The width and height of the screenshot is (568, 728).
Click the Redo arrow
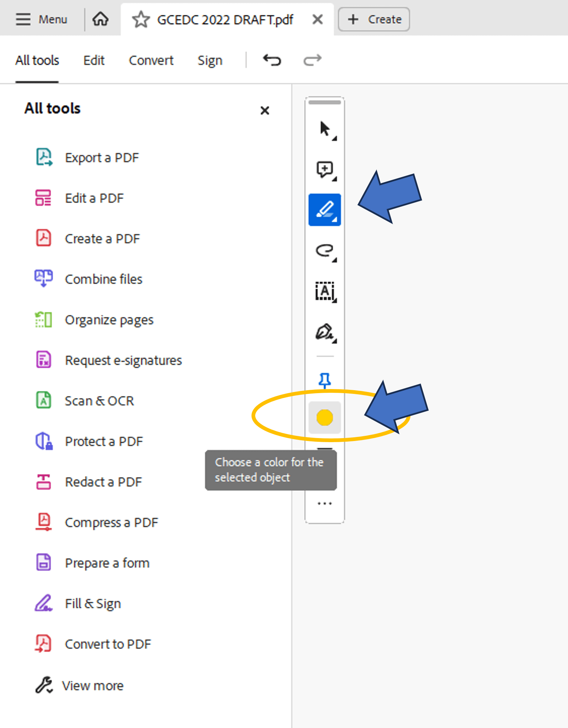pos(311,59)
